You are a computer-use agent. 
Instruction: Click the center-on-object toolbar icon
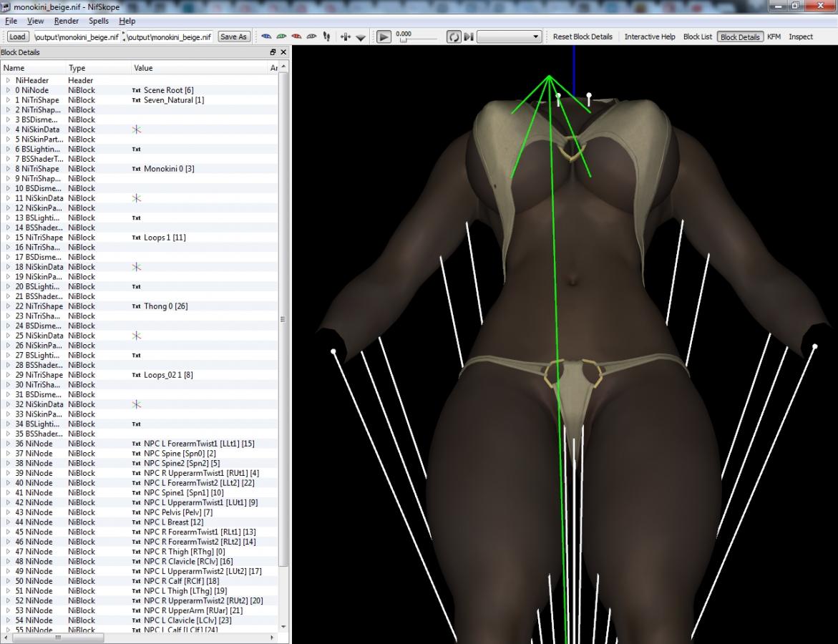(x=345, y=37)
